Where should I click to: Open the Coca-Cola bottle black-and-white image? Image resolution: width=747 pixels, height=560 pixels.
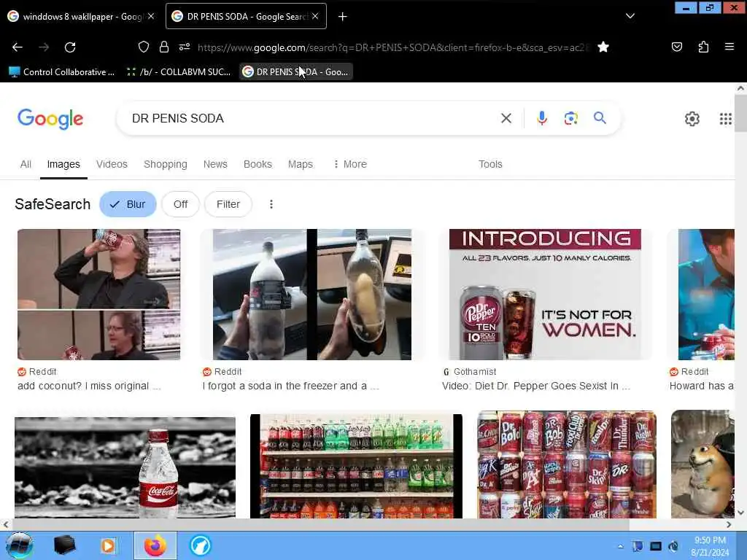coord(125,467)
